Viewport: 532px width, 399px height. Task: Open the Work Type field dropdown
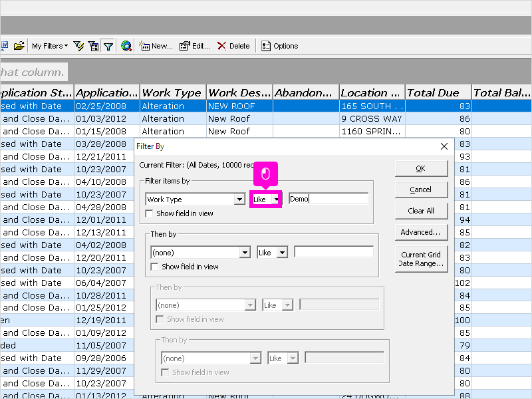pyautogui.click(x=239, y=199)
